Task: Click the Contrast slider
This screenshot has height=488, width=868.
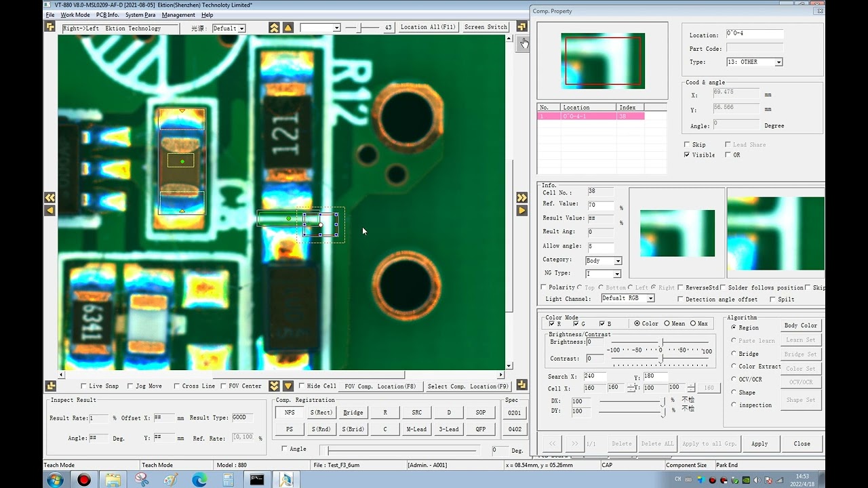Action: (660, 359)
